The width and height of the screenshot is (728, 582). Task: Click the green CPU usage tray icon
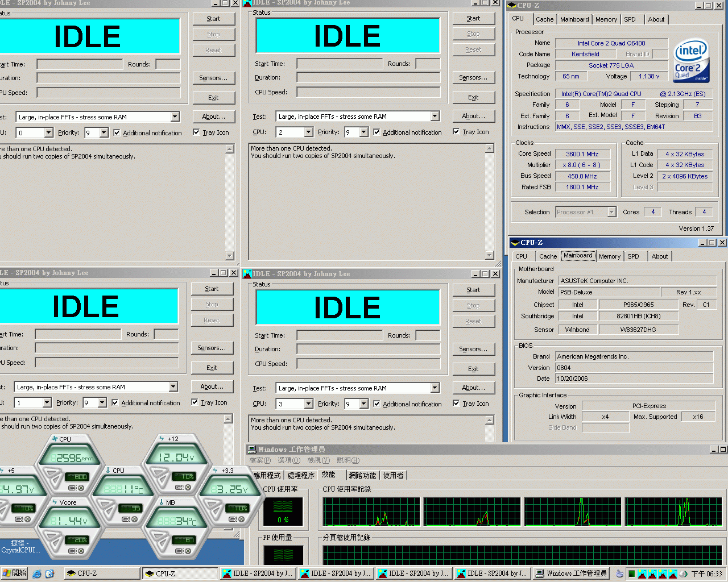(632, 574)
